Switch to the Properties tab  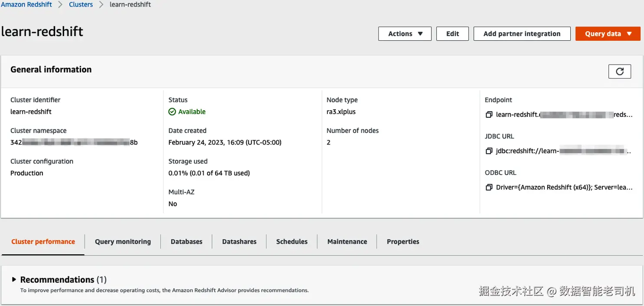(x=403, y=242)
